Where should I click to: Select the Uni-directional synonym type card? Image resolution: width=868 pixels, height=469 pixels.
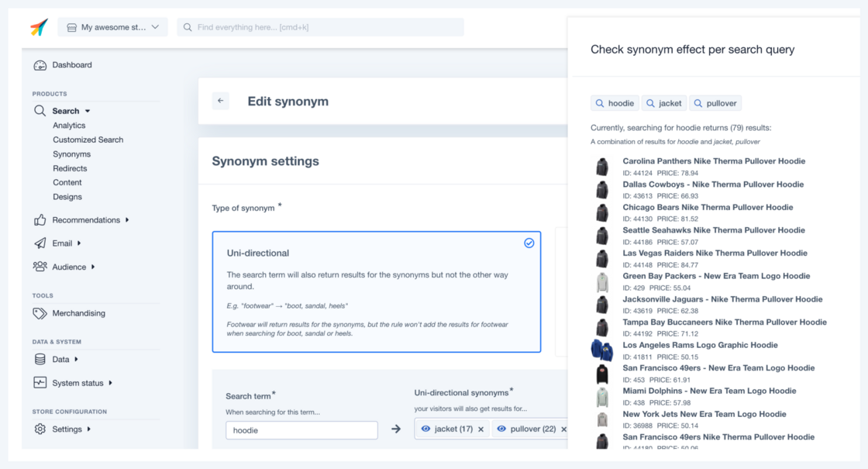pyautogui.click(x=376, y=291)
